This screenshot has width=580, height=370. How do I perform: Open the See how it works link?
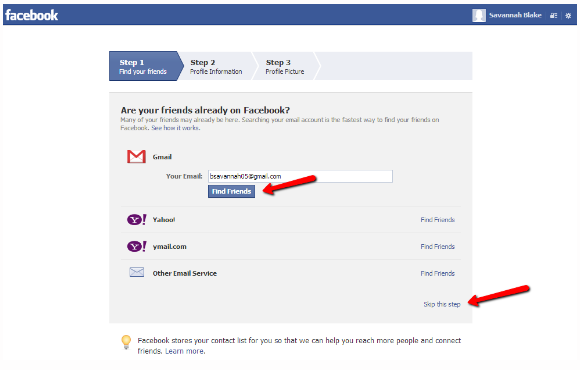click(176, 128)
